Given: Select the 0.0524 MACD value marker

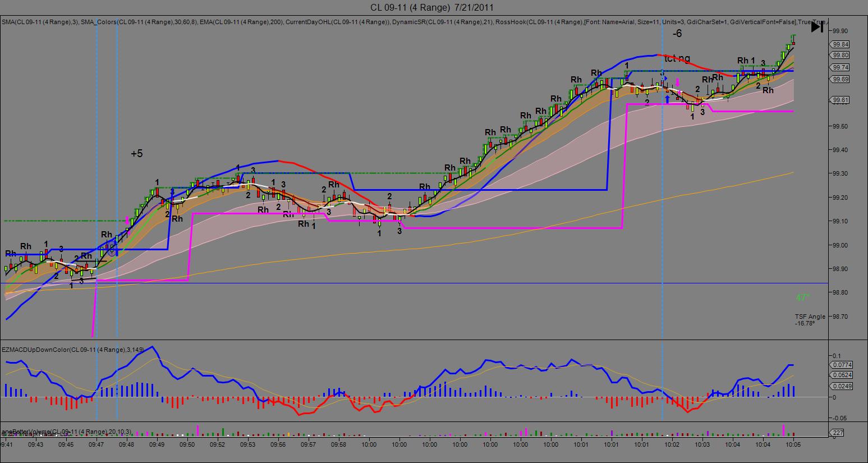Looking at the screenshot, I should pyautogui.click(x=842, y=375).
